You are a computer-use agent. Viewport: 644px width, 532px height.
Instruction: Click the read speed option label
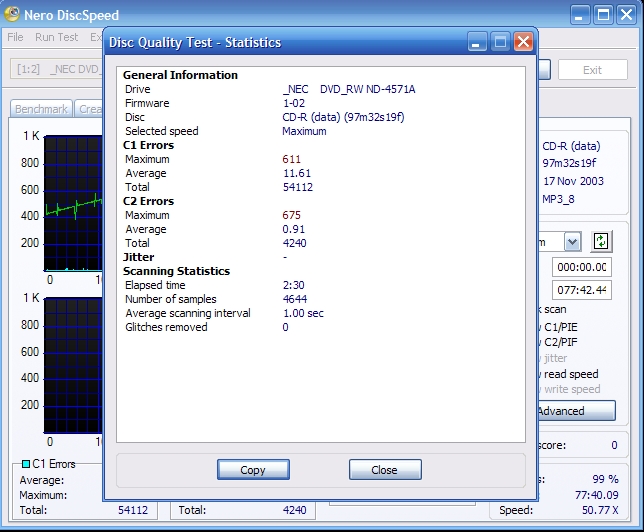571,374
